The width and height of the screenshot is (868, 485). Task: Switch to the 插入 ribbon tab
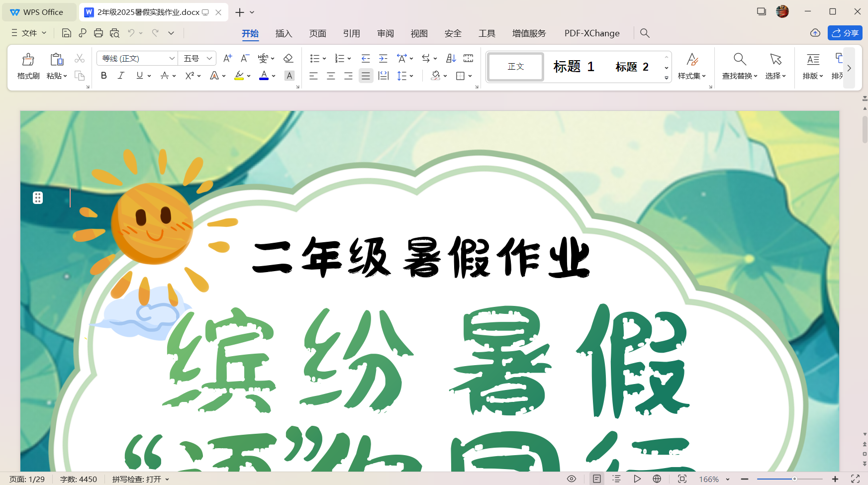tap(284, 33)
